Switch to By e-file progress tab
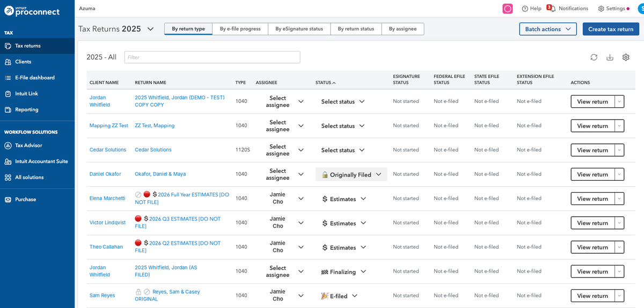The width and height of the screenshot is (644, 308). (x=240, y=29)
